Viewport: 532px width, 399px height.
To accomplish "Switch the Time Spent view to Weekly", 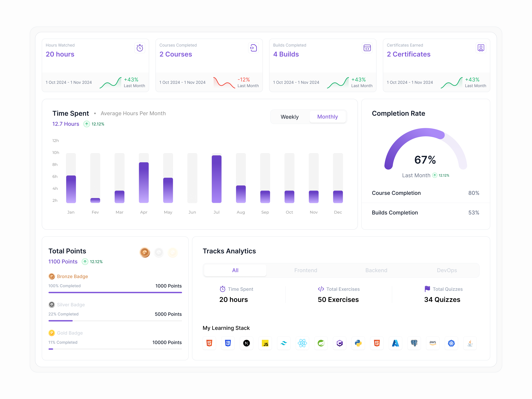I will click(290, 117).
